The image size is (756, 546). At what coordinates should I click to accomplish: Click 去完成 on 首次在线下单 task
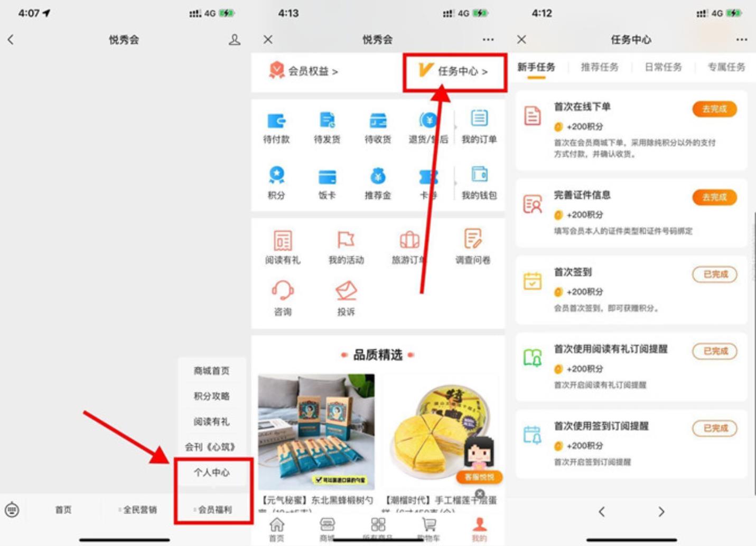coord(714,109)
